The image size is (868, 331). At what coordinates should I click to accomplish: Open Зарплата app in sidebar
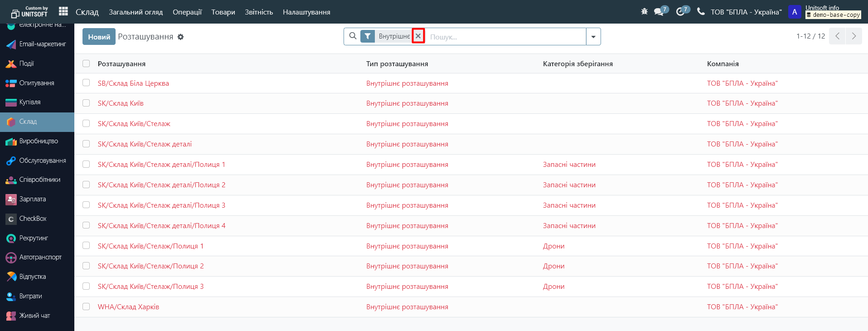point(37,199)
